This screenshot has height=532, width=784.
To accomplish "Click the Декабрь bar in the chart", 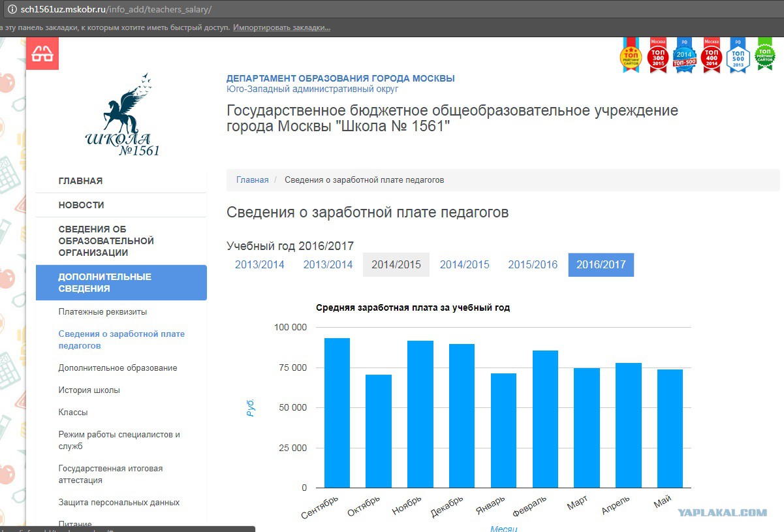I will [x=462, y=416].
